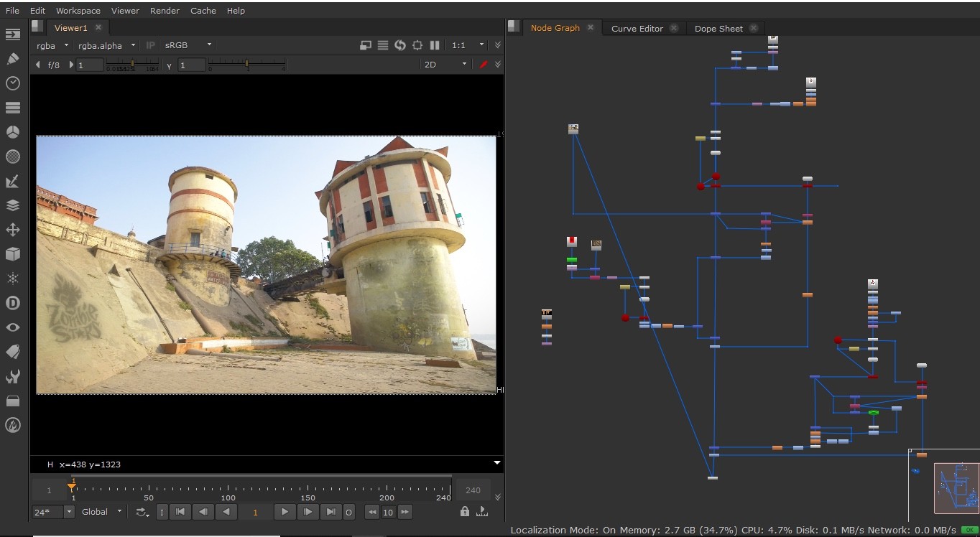Open the Draw nodes menu (pencil icon)
Viewport: 980px width, 537px height.
[x=12, y=58]
